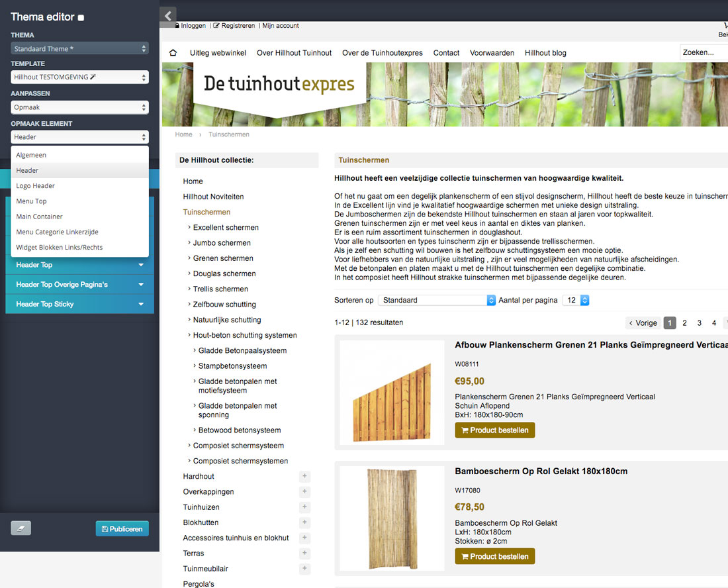Click current page 1 button
Image resolution: width=728 pixels, height=588 pixels.
(670, 322)
